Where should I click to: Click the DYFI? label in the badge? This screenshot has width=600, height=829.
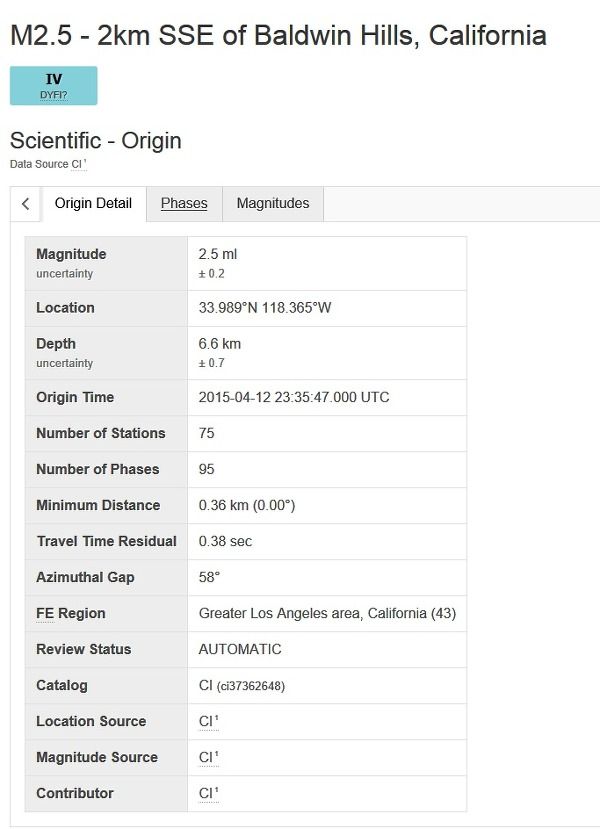(53, 96)
